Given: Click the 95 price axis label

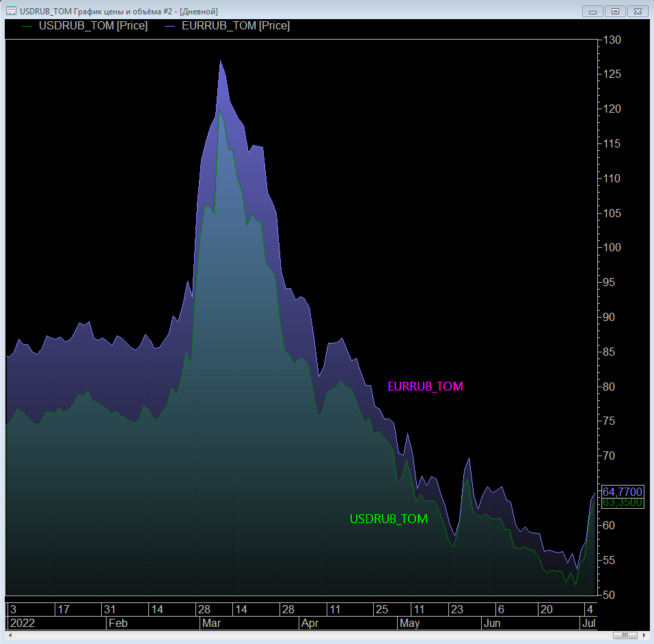Looking at the screenshot, I should (609, 283).
